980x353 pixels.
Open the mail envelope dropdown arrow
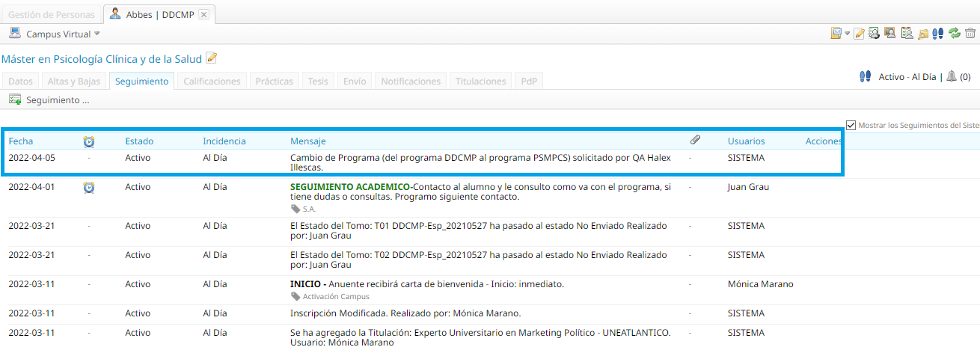point(847,34)
